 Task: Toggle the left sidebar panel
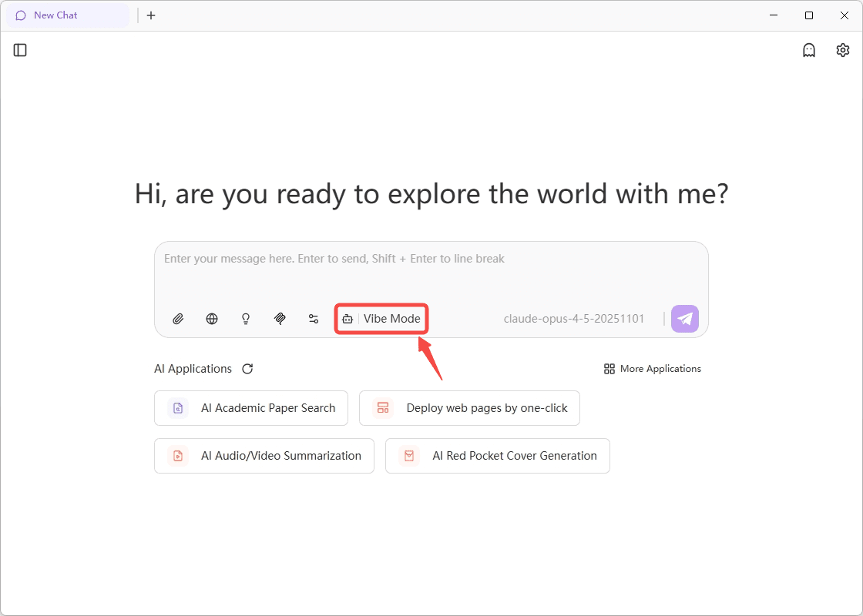[21, 50]
